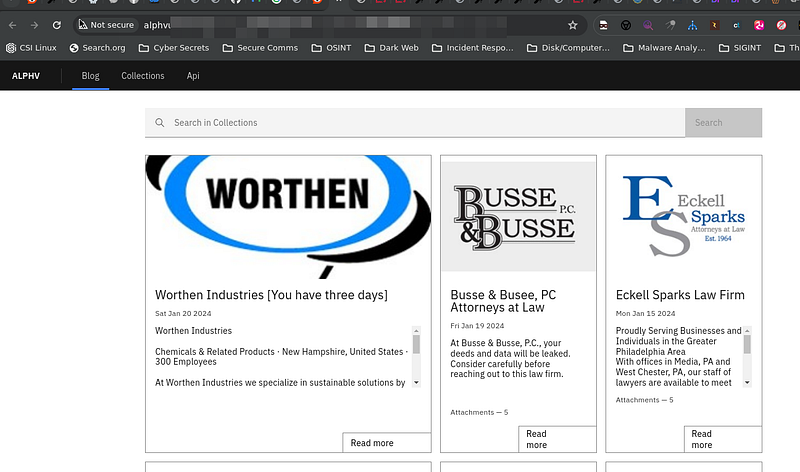Click scroll-down arrow in Eckell Sparks description
Image resolution: width=800 pixels, height=472 pixels.
tap(747, 383)
